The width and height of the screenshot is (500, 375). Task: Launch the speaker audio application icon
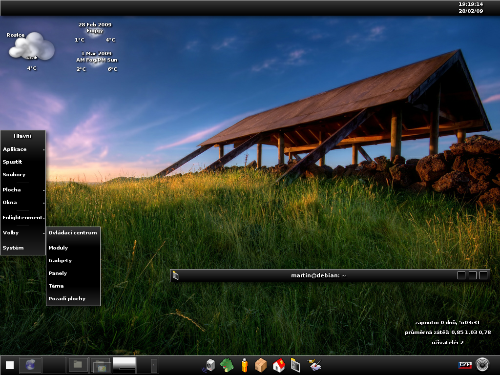[209, 365]
